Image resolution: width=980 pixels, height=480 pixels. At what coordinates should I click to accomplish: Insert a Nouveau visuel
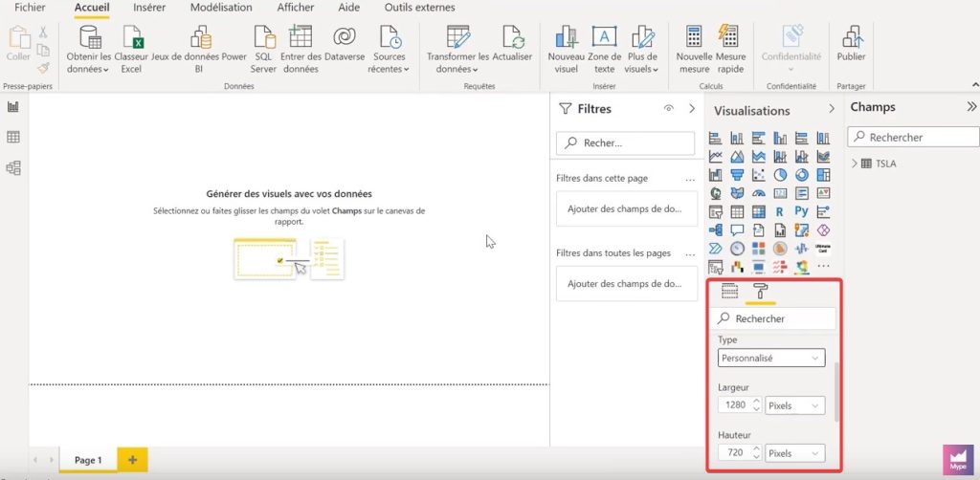pyautogui.click(x=567, y=51)
